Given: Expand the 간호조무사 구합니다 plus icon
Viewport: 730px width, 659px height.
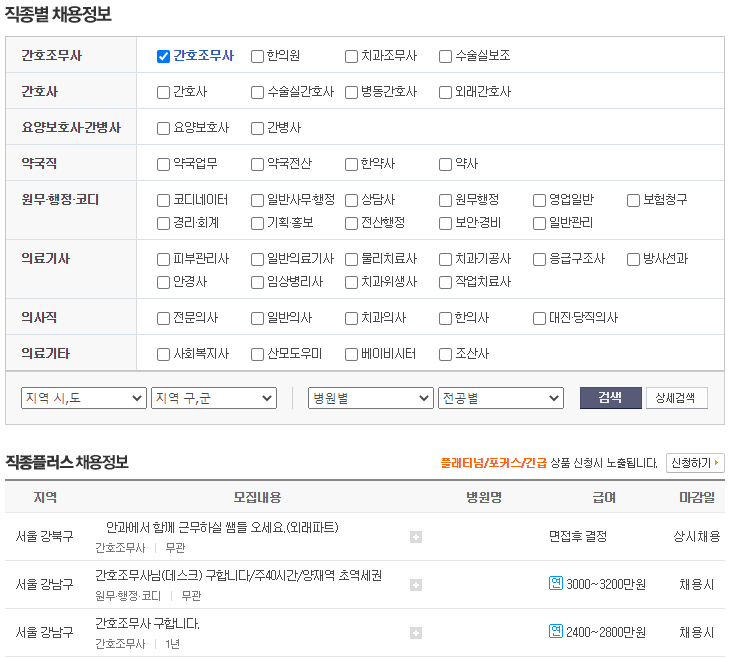Looking at the screenshot, I should 416,633.
